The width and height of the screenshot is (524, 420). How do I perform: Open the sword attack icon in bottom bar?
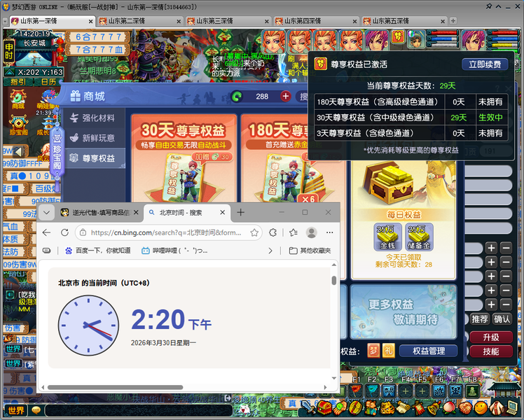tap(308, 407)
